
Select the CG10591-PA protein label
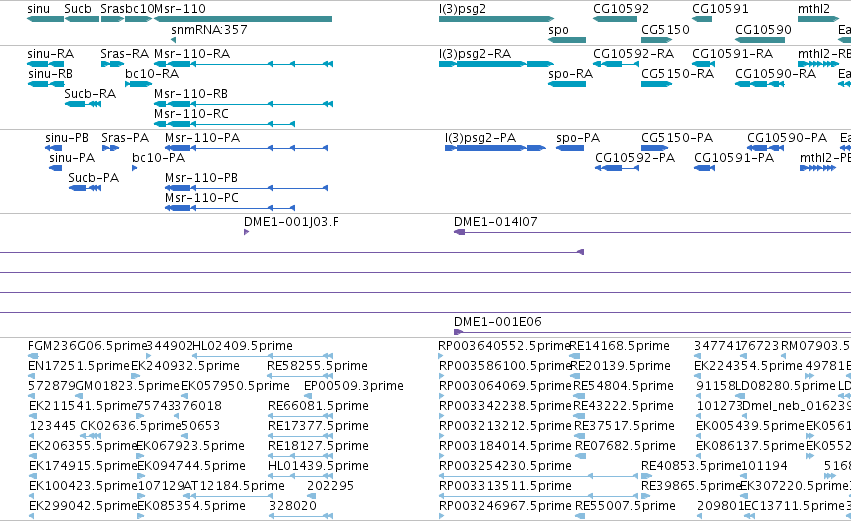point(734,158)
